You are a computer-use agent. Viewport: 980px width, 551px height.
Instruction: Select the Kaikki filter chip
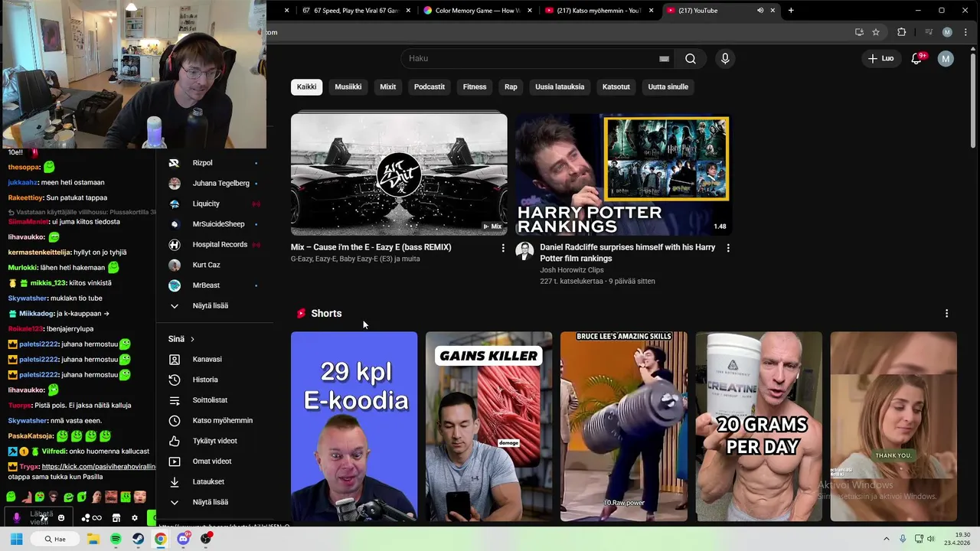306,87
